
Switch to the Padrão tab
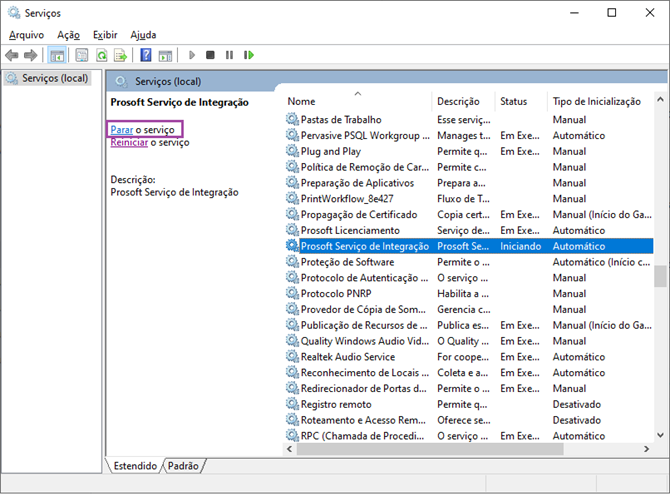183,466
